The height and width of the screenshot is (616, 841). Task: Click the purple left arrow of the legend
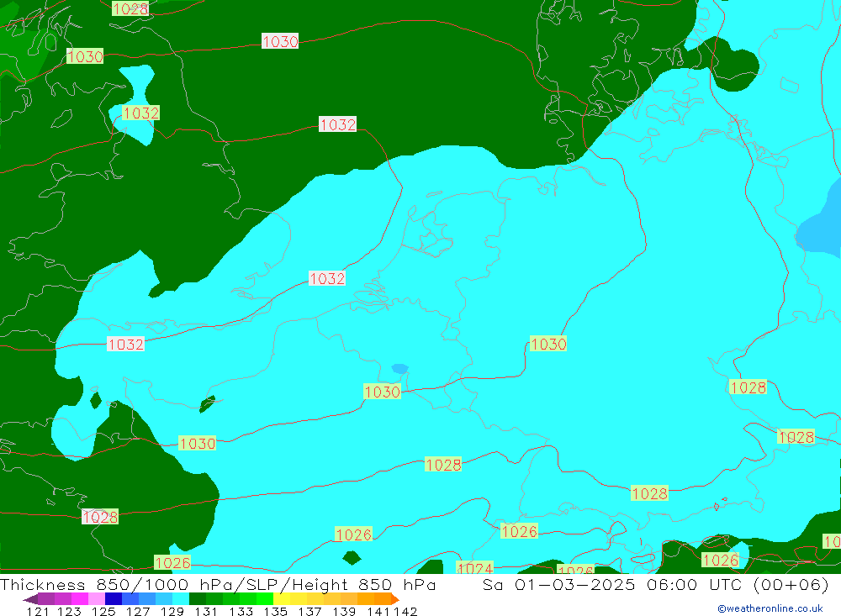[30, 599]
